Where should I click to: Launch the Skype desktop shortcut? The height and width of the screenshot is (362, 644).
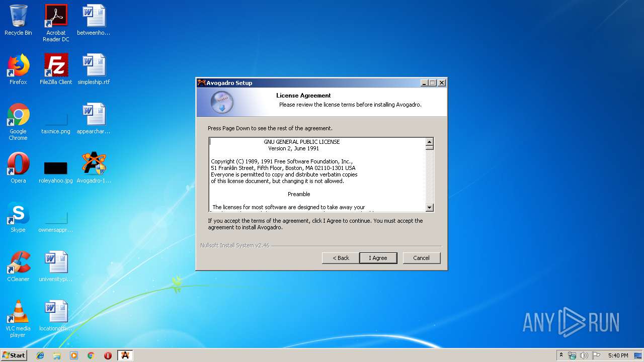tap(18, 217)
